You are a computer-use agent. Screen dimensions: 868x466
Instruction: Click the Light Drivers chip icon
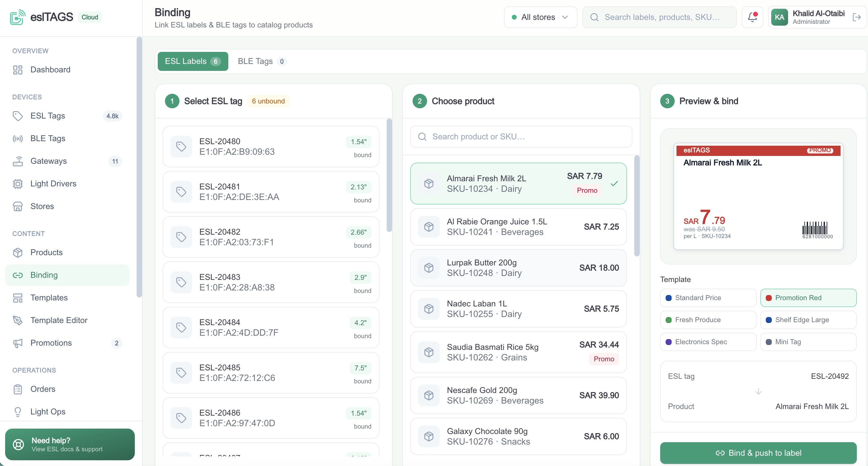(17, 184)
